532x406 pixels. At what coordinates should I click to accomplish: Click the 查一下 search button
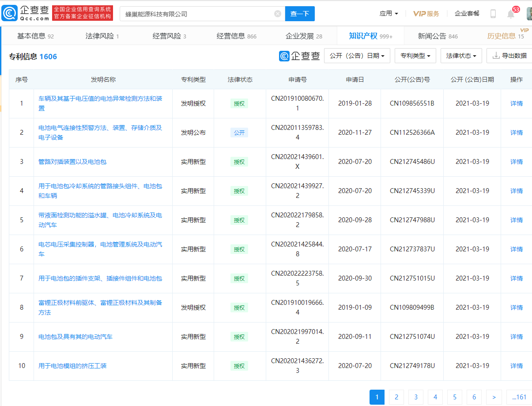[x=300, y=14]
